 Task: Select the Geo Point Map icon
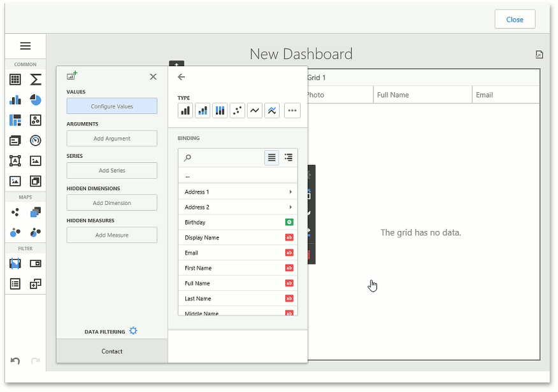click(15, 213)
